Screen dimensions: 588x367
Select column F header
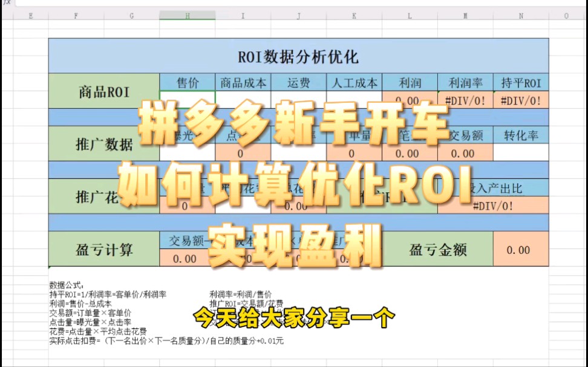(x=76, y=16)
